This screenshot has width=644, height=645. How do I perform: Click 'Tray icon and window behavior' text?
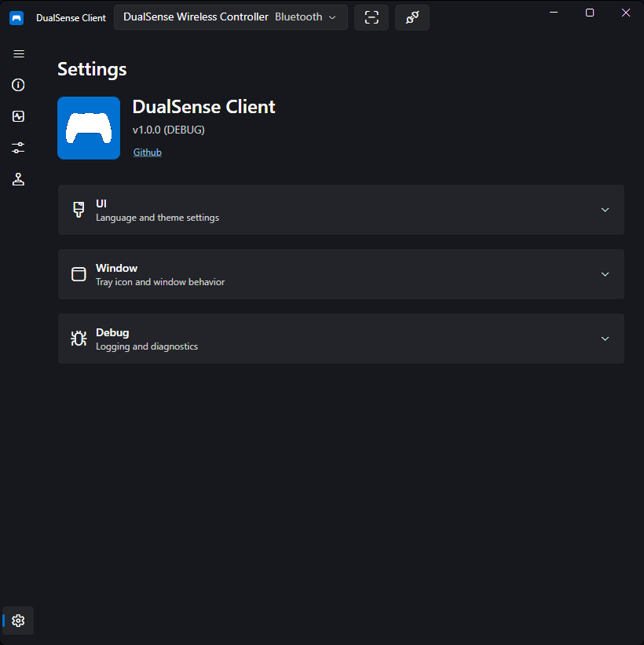click(160, 282)
